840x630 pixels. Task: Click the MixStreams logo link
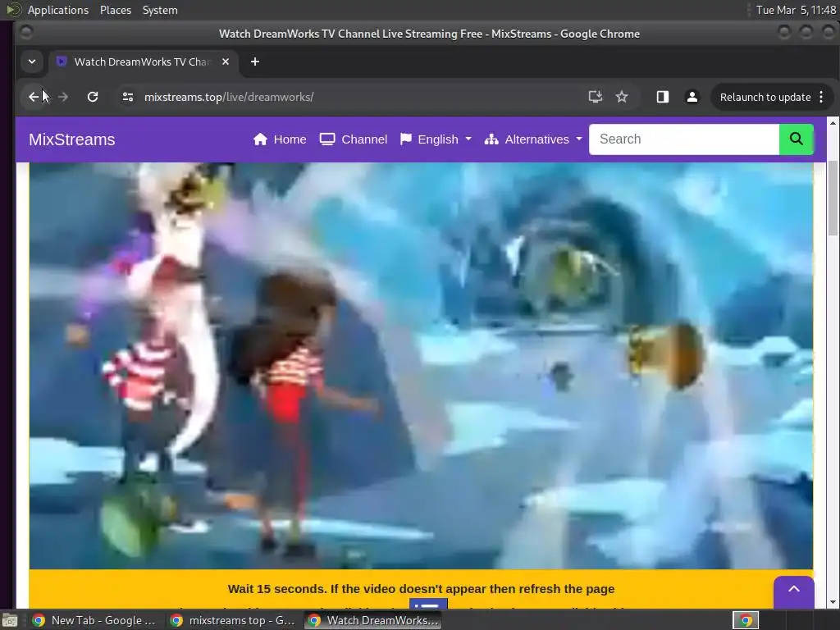pyautogui.click(x=72, y=139)
